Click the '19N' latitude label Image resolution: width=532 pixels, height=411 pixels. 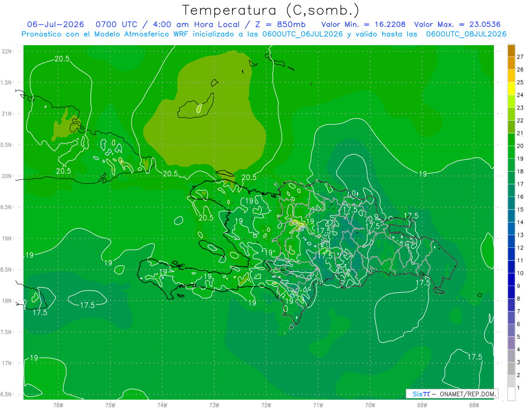point(6,239)
